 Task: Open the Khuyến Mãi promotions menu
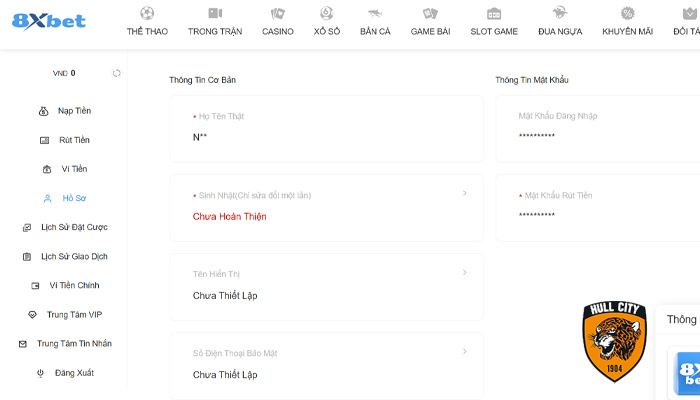(627, 21)
